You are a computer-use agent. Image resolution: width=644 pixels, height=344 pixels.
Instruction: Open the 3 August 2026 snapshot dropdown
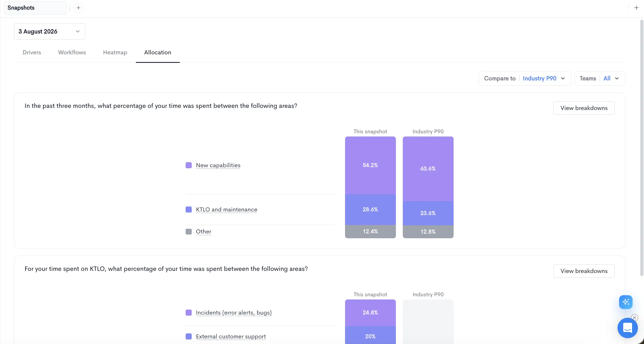[50, 31]
